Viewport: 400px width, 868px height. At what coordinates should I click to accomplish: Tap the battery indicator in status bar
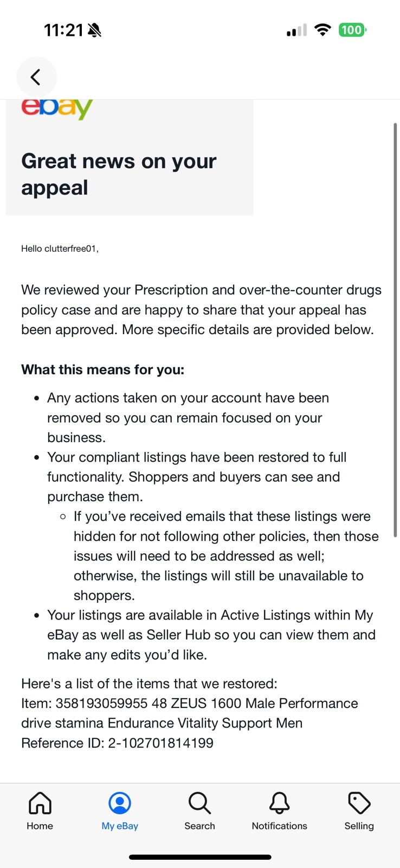click(352, 30)
